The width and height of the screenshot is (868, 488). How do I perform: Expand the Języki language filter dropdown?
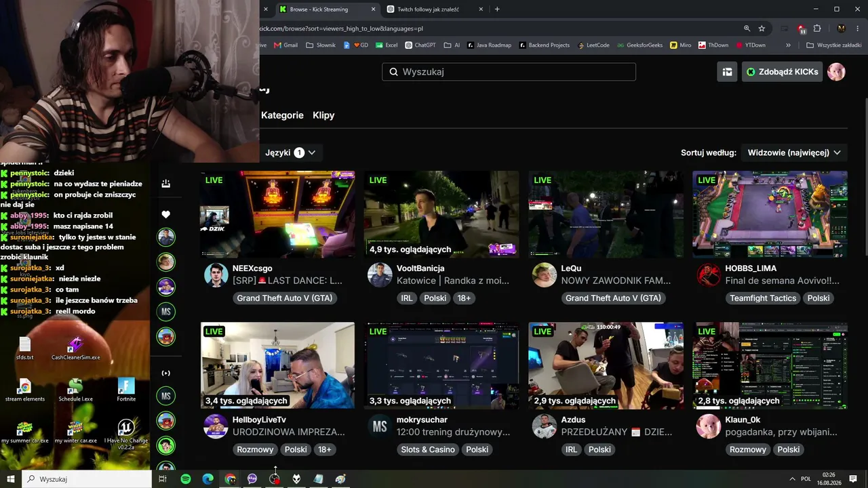(290, 152)
